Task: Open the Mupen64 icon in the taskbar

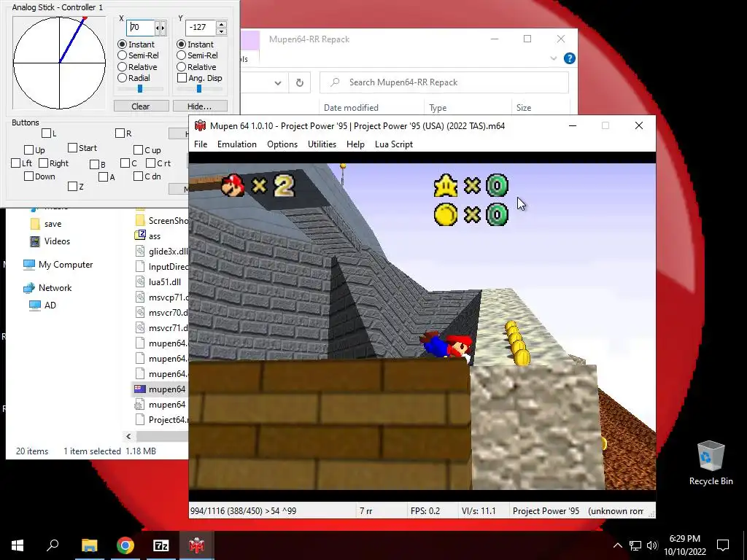Action: pyautogui.click(x=196, y=545)
